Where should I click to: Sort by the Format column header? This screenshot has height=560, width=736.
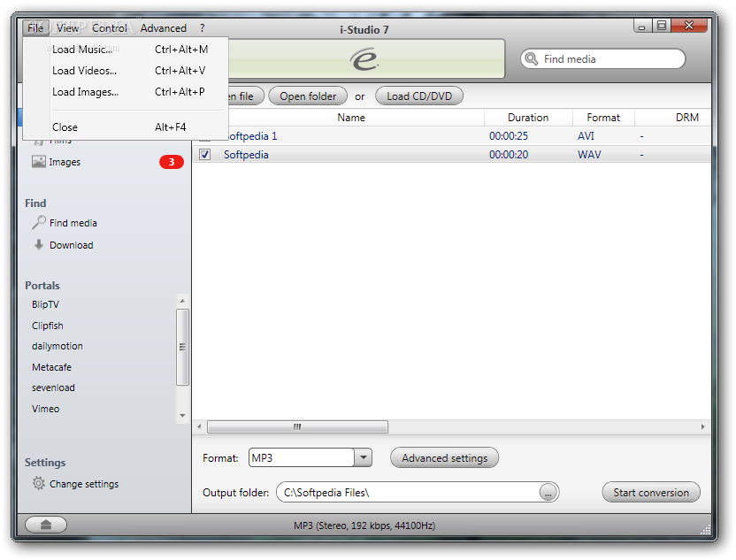[603, 118]
